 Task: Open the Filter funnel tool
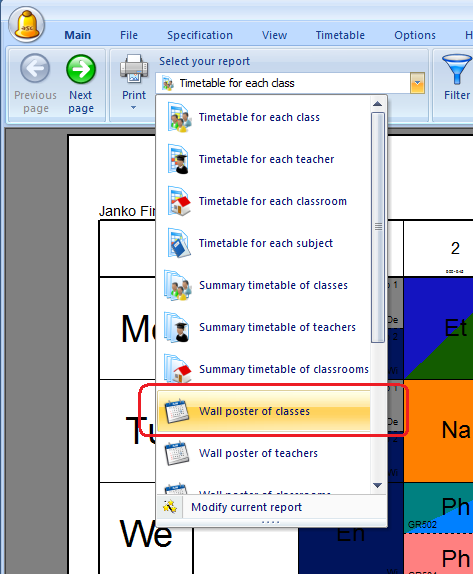point(457,69)
